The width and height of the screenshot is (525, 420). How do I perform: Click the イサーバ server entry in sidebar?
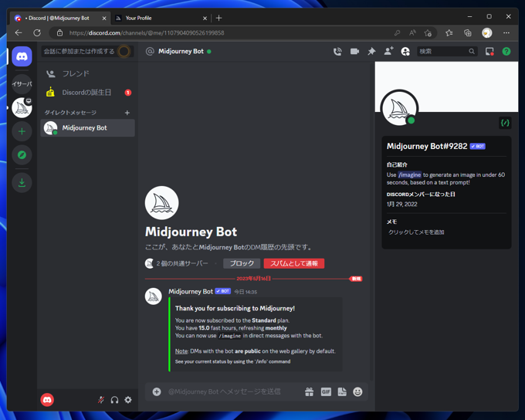pyautogui.click(x=22, y=83)
